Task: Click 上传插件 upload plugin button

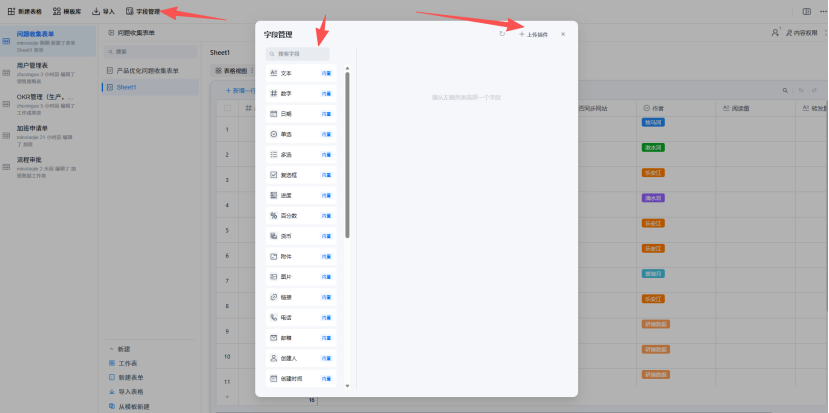Action: click(x=533, y=34)
